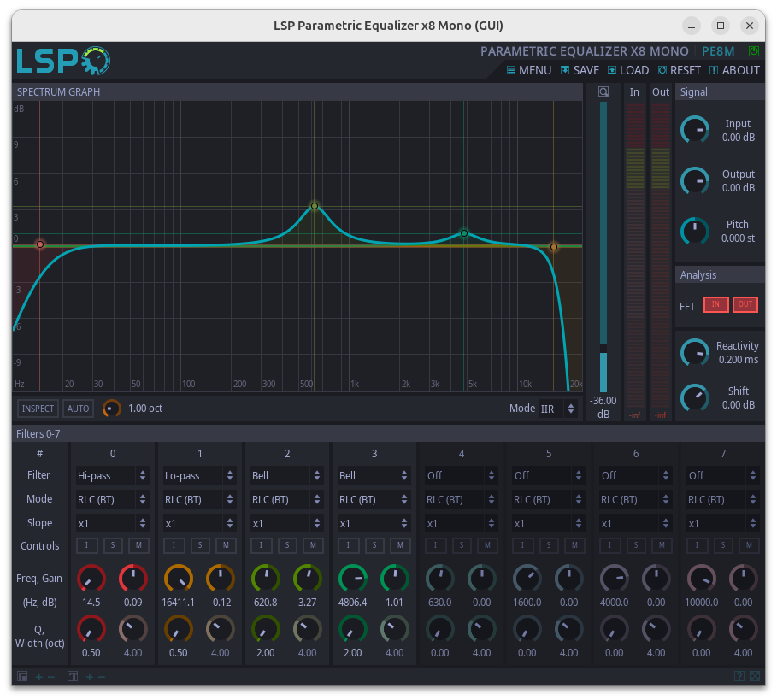Decrease font scaling with the second minus icon
The width and height of the screenshot is (777, 700).
tap(102, 677)
